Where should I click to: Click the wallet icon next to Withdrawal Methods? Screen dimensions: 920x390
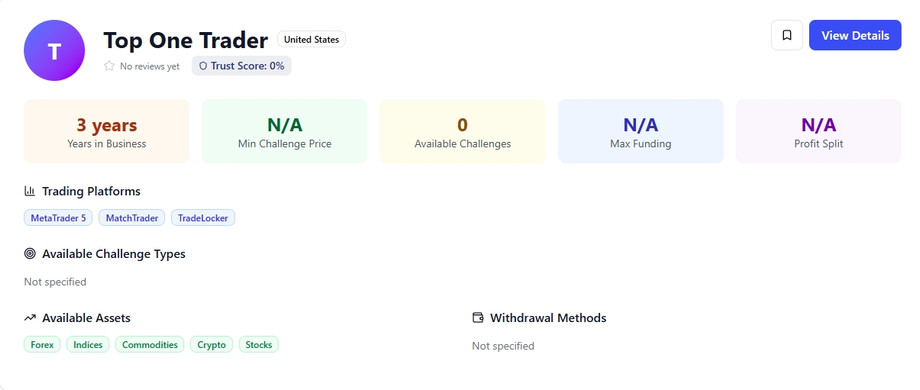(478, 318)
